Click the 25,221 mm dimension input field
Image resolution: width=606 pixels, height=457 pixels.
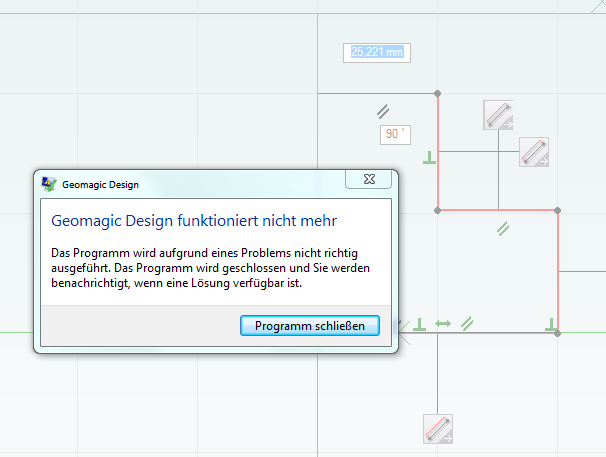[x=377, y=53]
